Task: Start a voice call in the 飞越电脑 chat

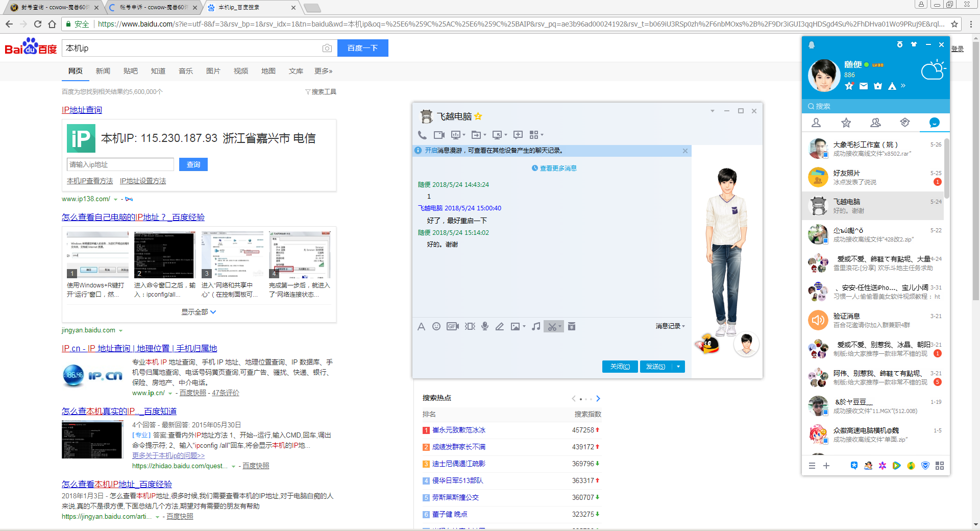Action: tap(422, 135)
